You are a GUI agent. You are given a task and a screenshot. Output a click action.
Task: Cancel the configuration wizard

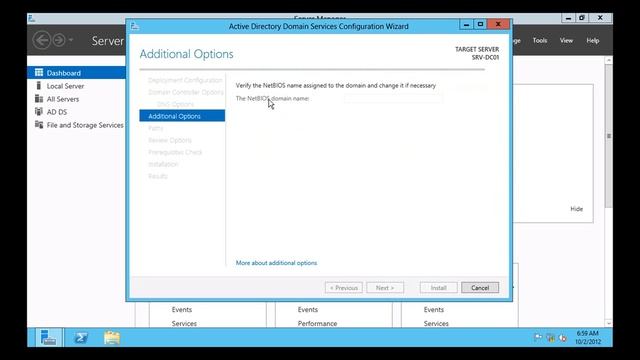480,288
